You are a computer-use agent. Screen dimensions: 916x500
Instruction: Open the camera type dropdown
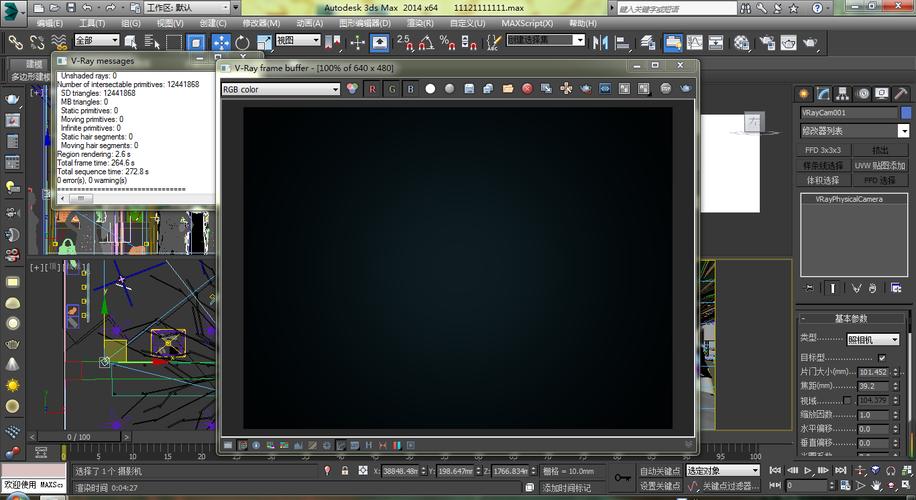click(872, 340)
